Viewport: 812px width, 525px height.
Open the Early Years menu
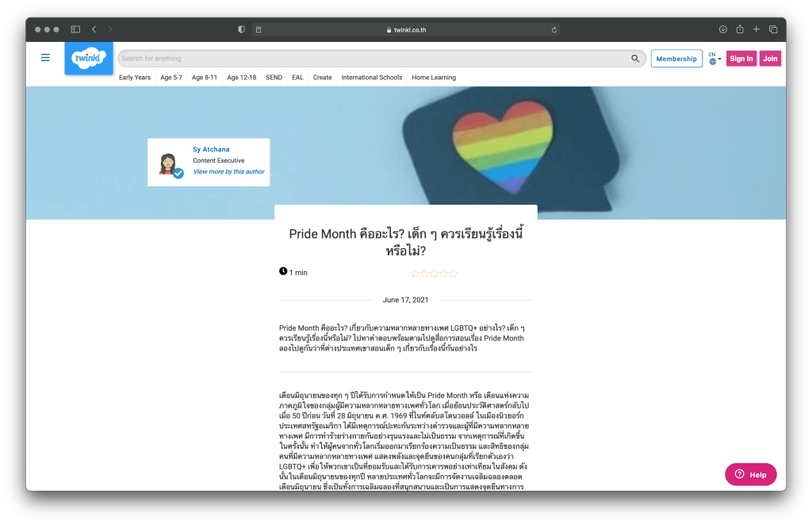pos(135,78)
